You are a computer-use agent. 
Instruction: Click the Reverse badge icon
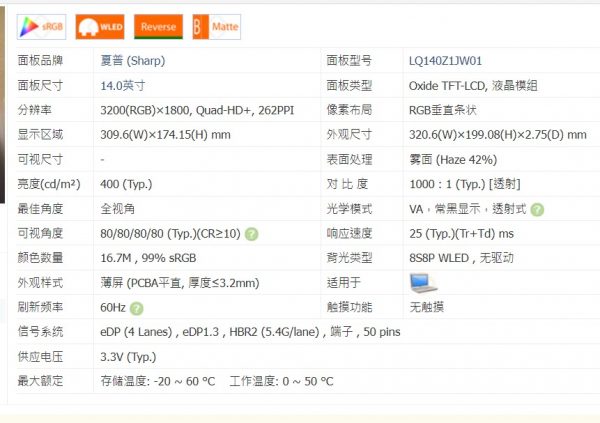159,26
